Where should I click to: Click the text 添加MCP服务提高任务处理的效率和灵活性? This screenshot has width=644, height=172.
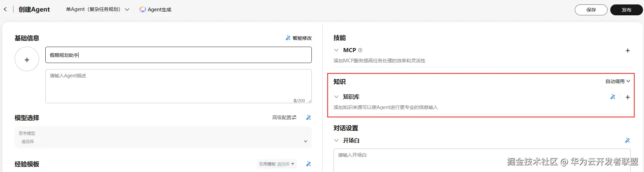379,61
